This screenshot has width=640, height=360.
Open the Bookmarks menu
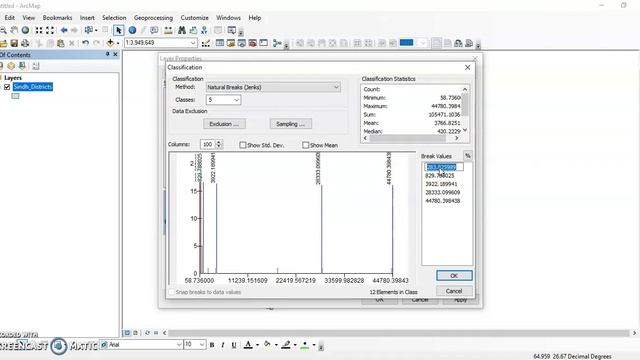pyautogui.click(x=58, y=18)
